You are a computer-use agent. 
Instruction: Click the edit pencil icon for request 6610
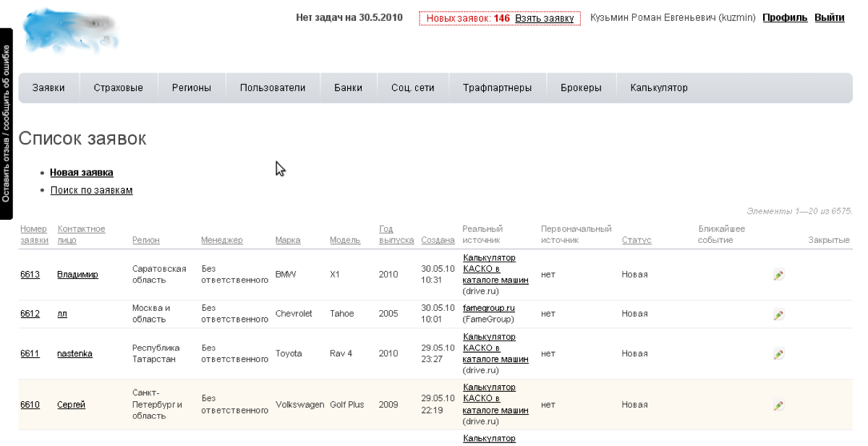point(778,405)
